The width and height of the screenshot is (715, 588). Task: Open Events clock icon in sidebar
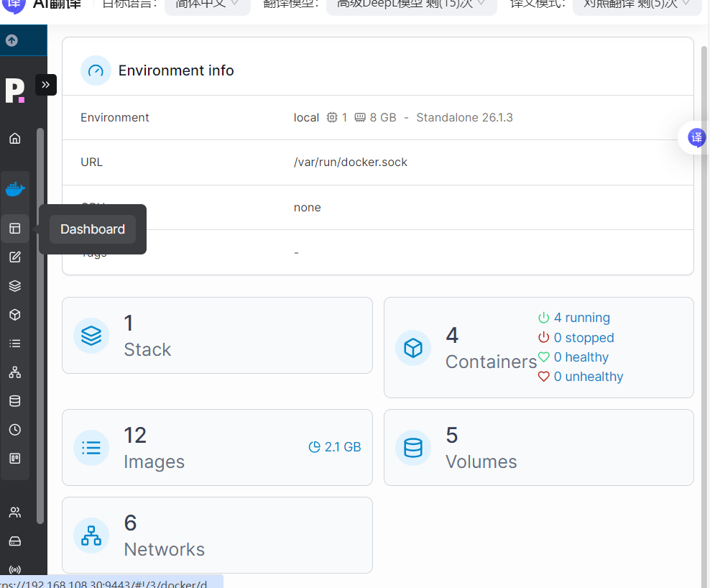(x=15, y=430)
